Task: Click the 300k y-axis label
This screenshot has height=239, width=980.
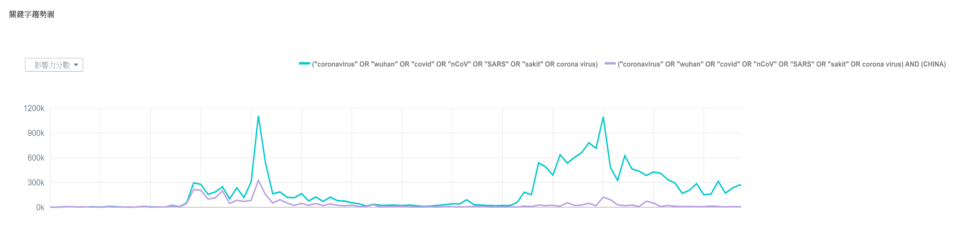Action: (36, 183)
